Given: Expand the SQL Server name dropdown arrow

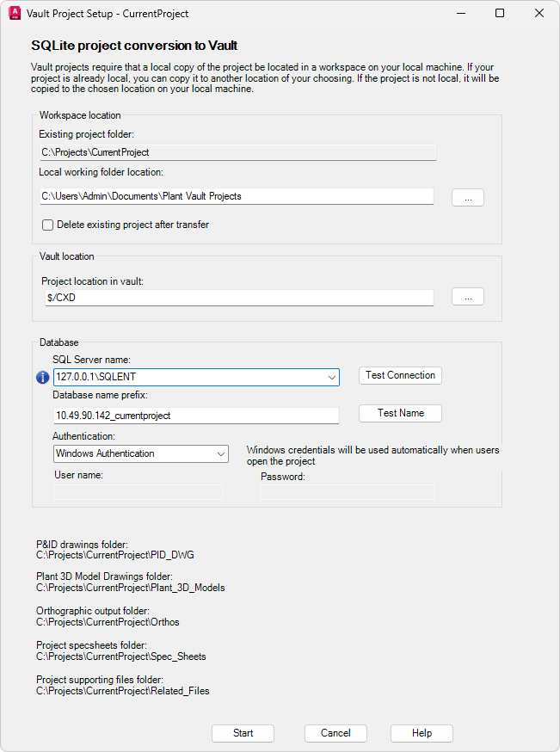Looking at the screenshot, I should 332,378.
